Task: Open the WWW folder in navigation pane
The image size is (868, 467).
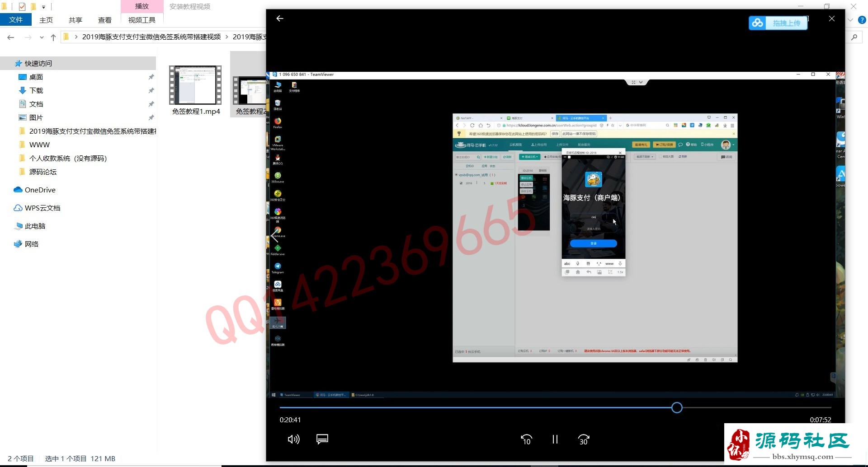Action: coord(39,145)
